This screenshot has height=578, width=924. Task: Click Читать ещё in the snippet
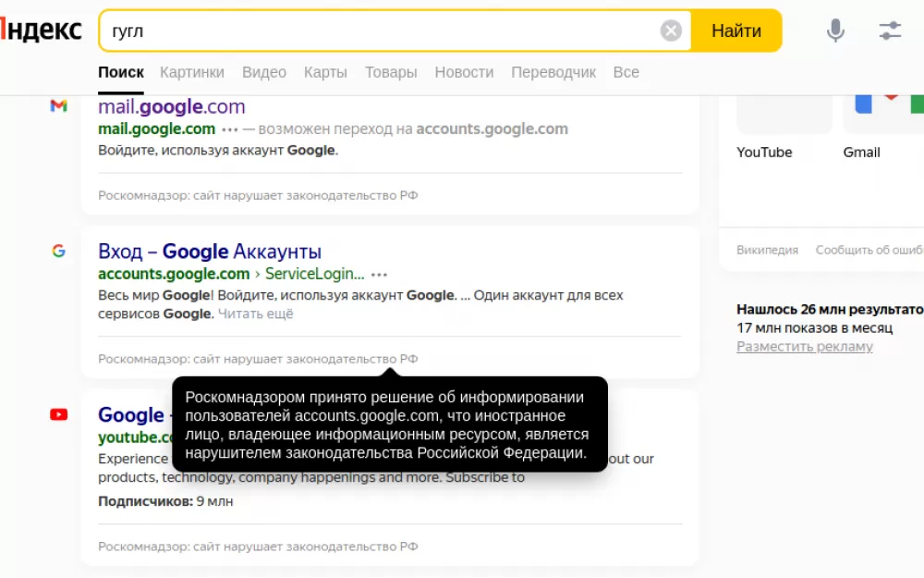(255, 314)
